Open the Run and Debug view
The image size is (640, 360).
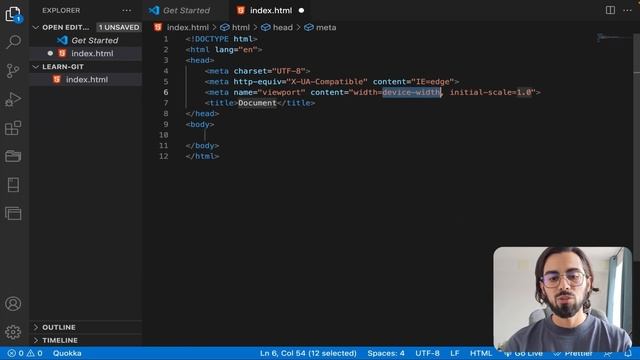[13, 99]
